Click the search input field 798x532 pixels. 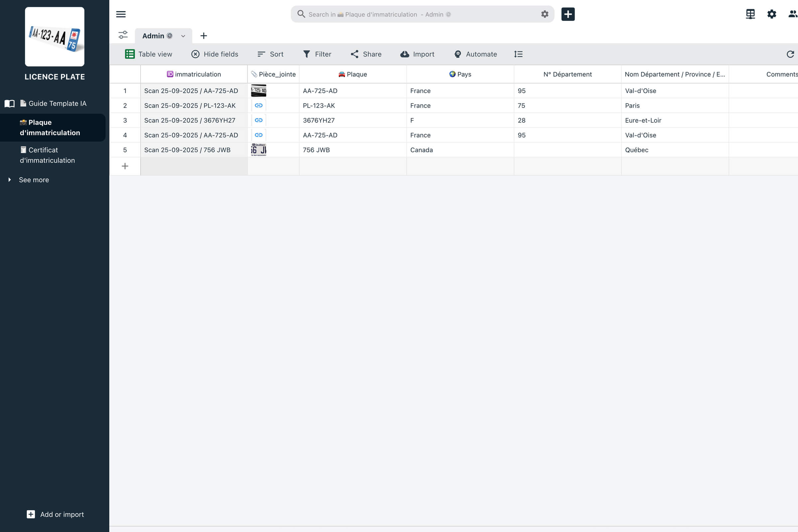tap(407, 14)
